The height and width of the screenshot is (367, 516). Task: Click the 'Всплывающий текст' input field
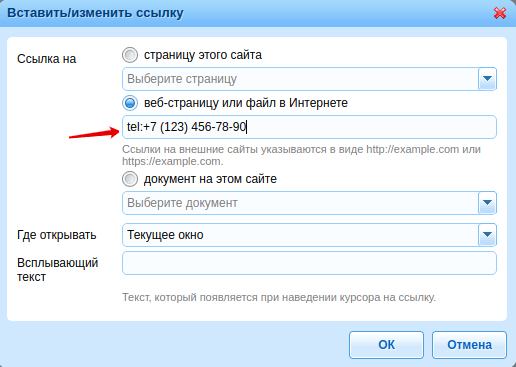coord(309,263)
